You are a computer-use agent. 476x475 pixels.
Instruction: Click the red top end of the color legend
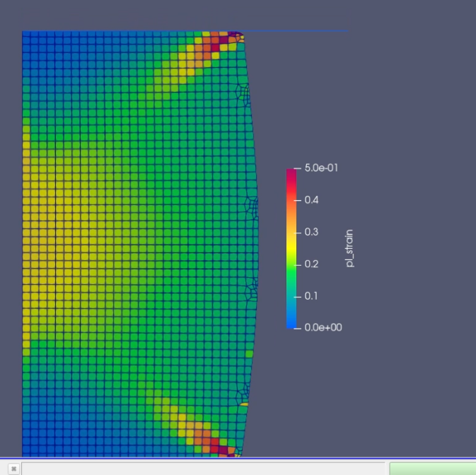pos(291,173)
